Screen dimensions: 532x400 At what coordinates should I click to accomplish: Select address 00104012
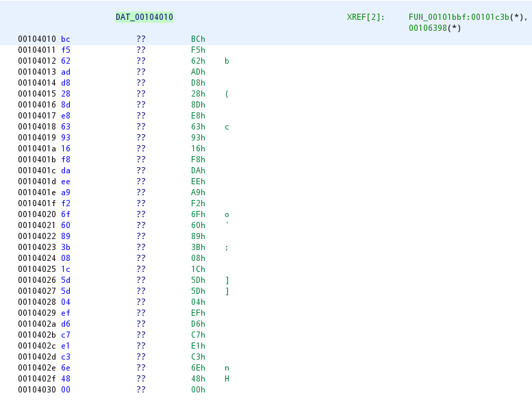pos(37,61)
